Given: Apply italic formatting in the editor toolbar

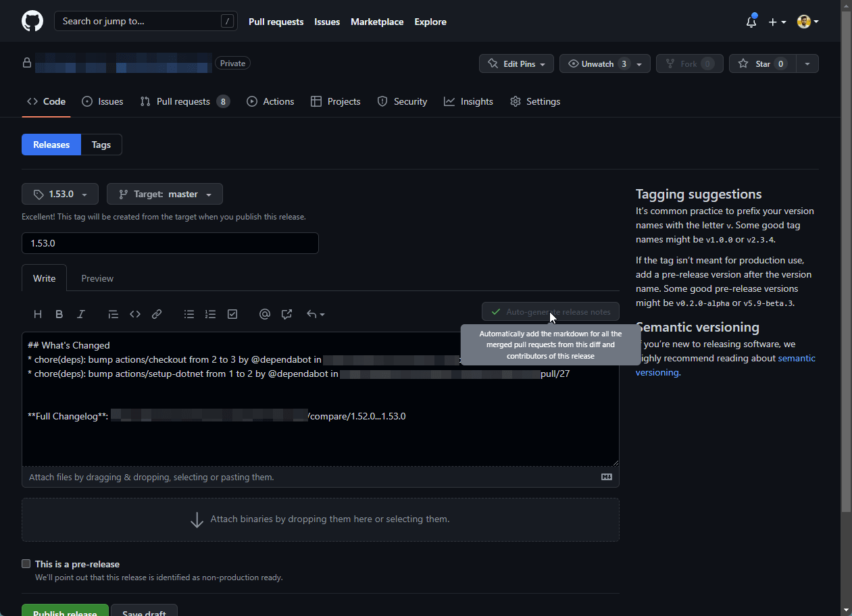Looking at the screenshot, I should point(81,313).
